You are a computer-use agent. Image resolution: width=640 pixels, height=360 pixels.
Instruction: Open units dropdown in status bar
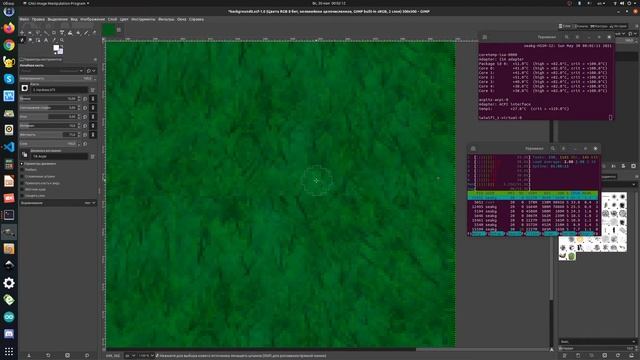130,356
